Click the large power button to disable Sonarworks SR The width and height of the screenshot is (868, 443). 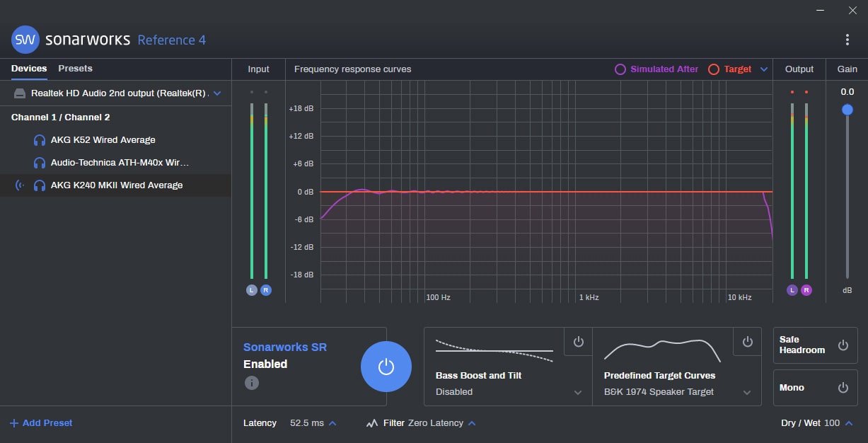[386, 367]
